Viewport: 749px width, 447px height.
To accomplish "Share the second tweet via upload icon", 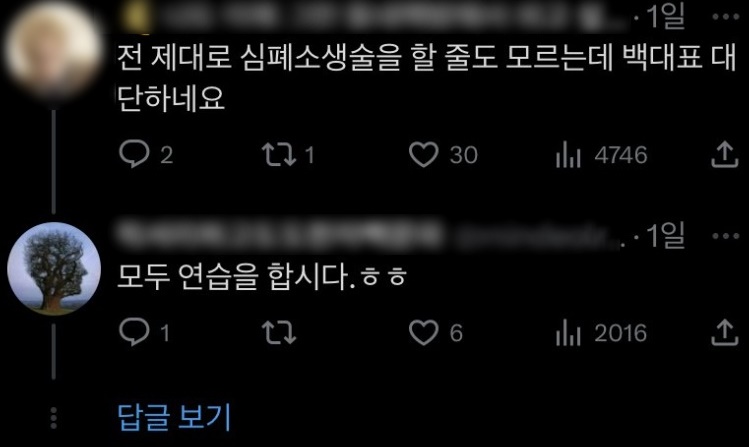I will pos(725,332).
